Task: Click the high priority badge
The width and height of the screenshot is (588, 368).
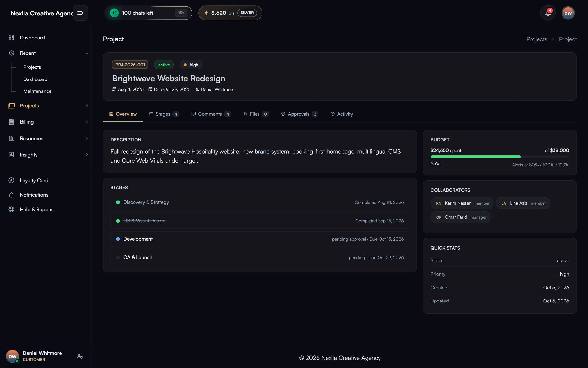Action: pos(191,65)
